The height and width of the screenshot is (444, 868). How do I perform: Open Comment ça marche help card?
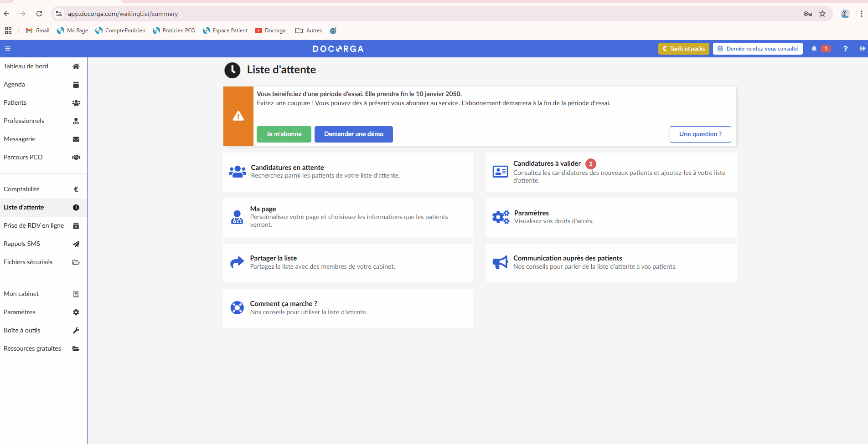[348, 308]
